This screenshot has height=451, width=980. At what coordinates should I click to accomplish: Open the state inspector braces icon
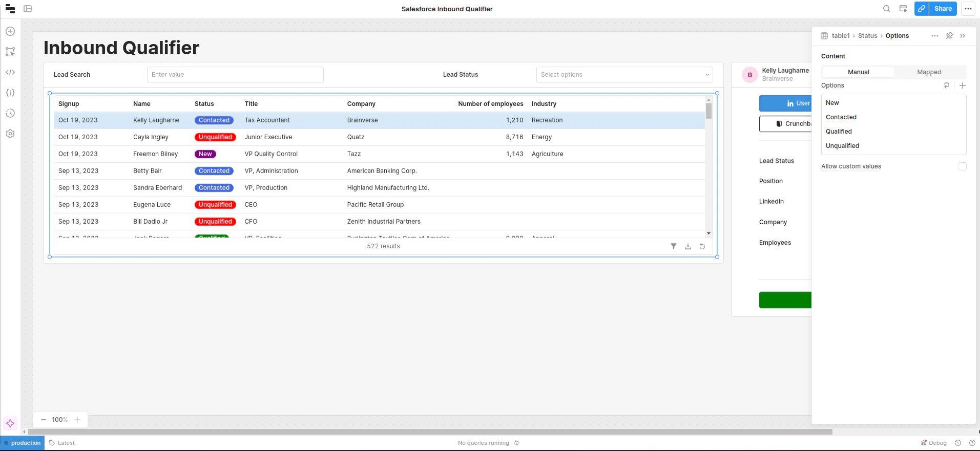point(10,93)
